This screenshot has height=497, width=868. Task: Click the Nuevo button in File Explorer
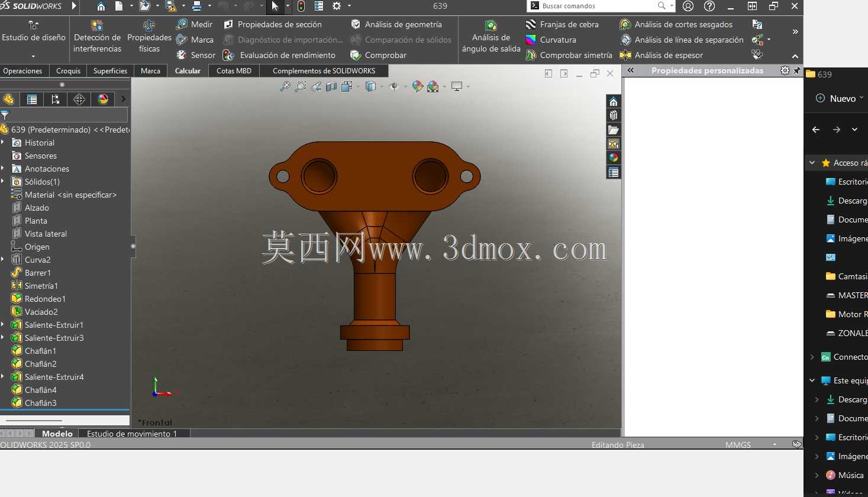tap(839, 98)
